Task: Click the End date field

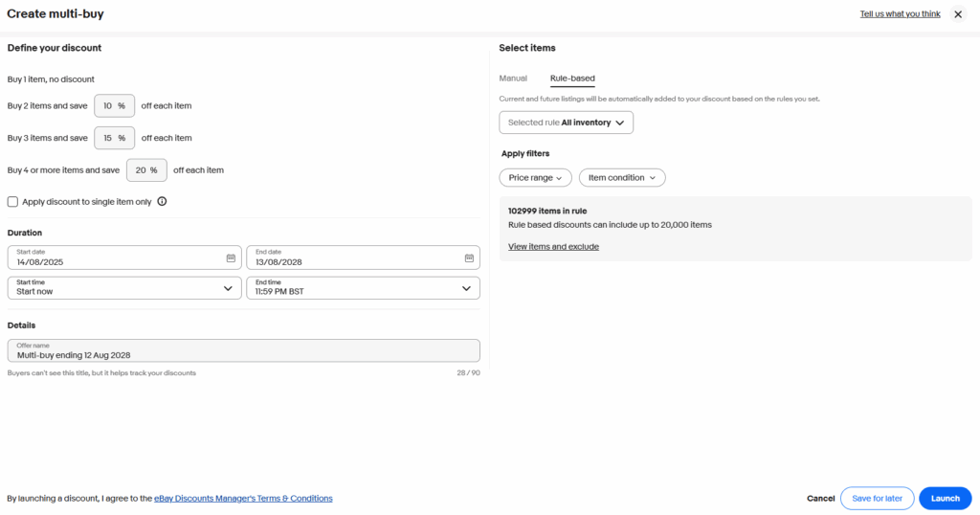Action: click(363, 257)
